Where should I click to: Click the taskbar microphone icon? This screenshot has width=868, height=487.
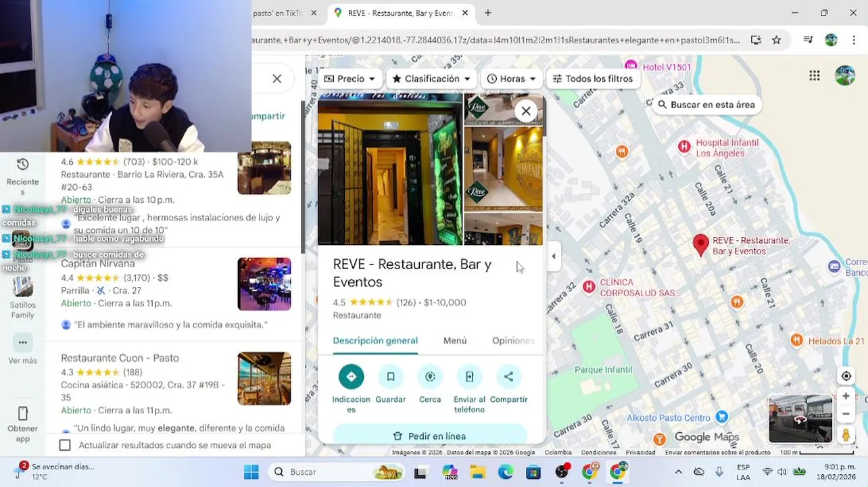(719, 472)
